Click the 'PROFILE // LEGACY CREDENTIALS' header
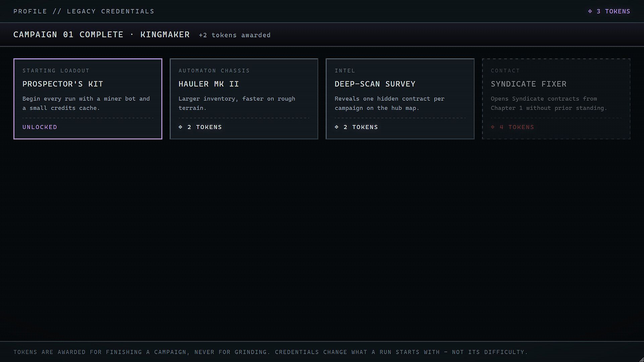Image resolution: width=644 pixels, height=362 pixels. click(x=84, y=11)
